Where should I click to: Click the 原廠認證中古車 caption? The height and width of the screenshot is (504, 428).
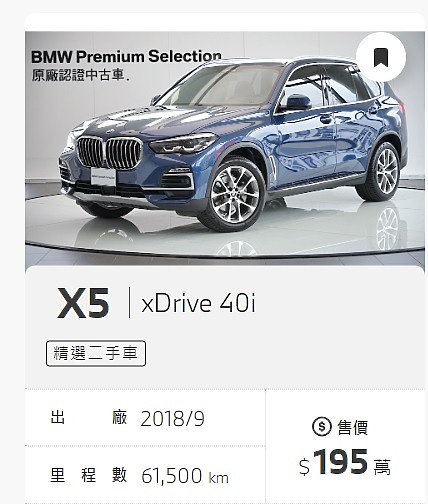(x=80, y=75)
